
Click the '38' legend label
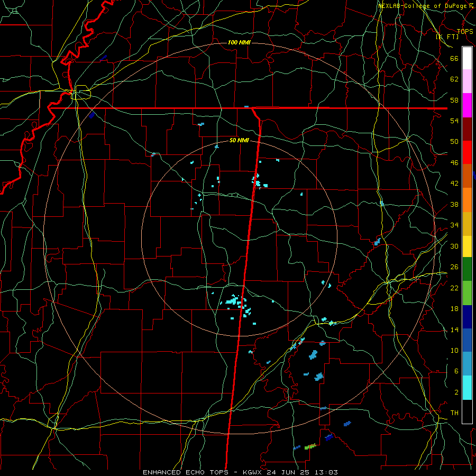454,204
